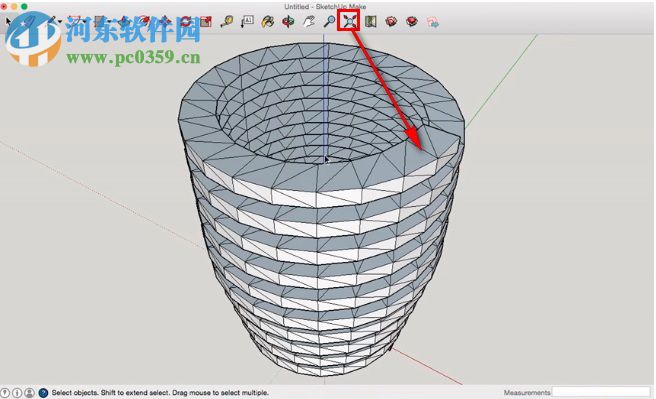Select the Paint Bucket tool
The image size is (656, 399).
coord(268,21)
